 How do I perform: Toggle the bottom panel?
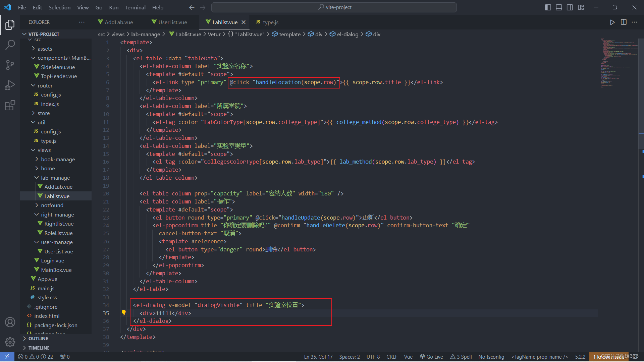pos(559,7)
